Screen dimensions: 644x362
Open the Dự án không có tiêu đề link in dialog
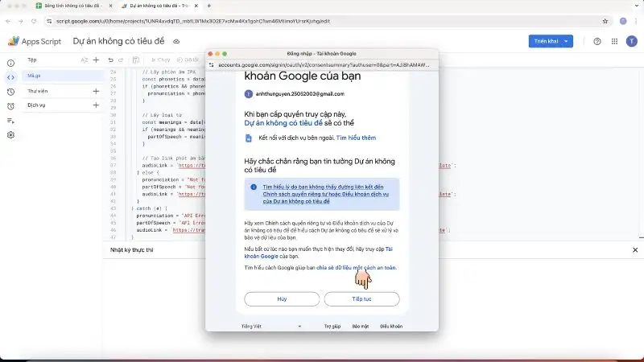point(283,123)
